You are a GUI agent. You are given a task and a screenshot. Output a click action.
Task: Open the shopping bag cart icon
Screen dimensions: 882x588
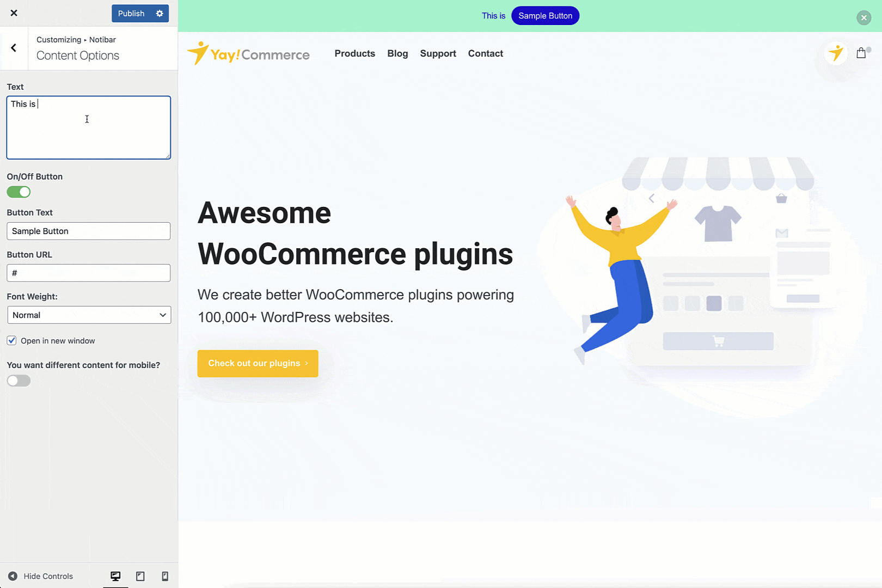(x=861, y=53)
